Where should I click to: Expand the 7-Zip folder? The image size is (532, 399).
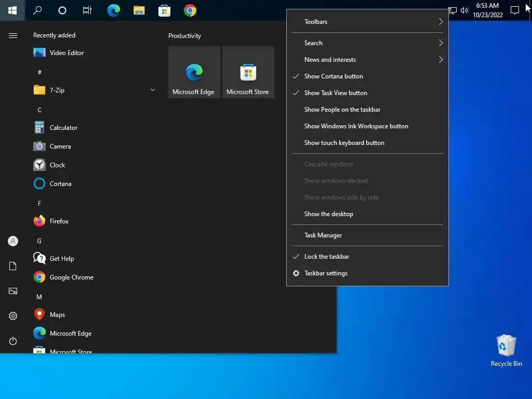(x=95, y=90)
